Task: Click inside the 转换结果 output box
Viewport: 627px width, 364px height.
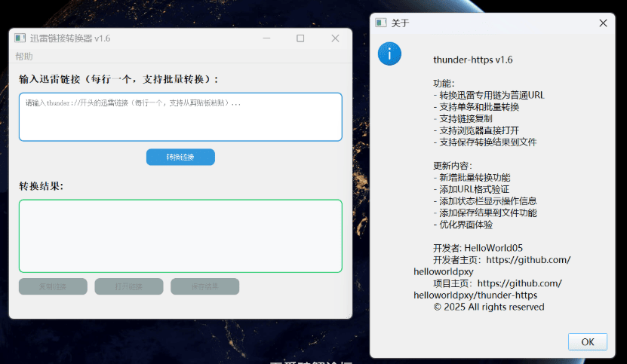Action: click(x=180, y=236)
